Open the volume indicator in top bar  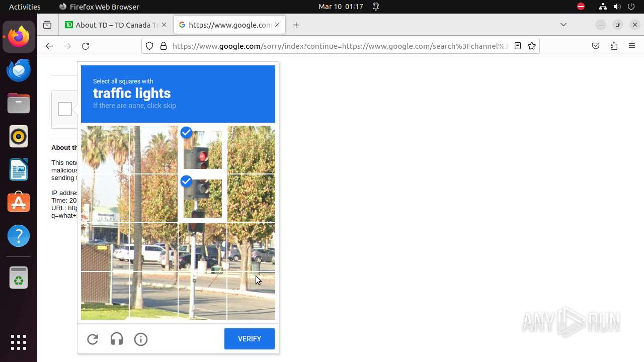coord(617,7)
